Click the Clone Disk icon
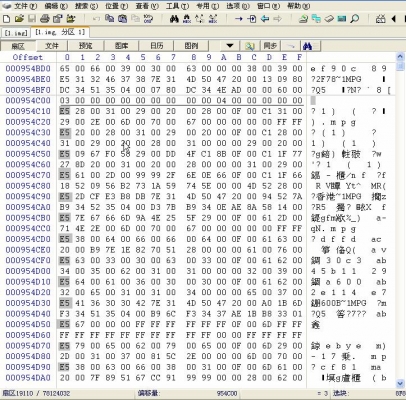Image resolution: width=406 pixels, height=400 pixels. [x=316, y=19]
